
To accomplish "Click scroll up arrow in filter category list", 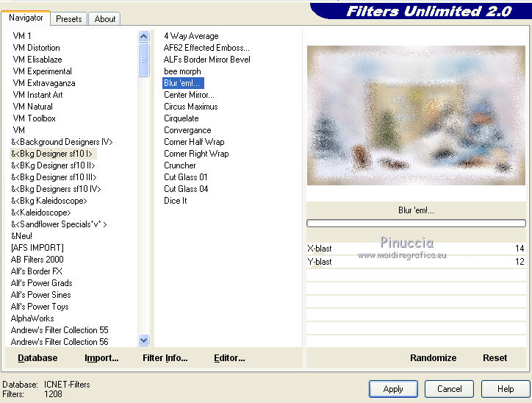I will tap(144, 36).
